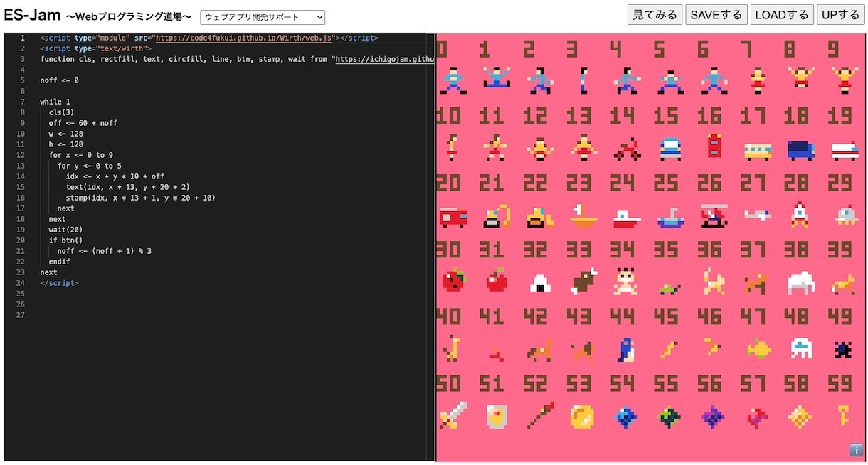Viewport: 868px width, 465px height.
Task: Click the red fire truck sprite numbered 20
Action: point(452,216)
